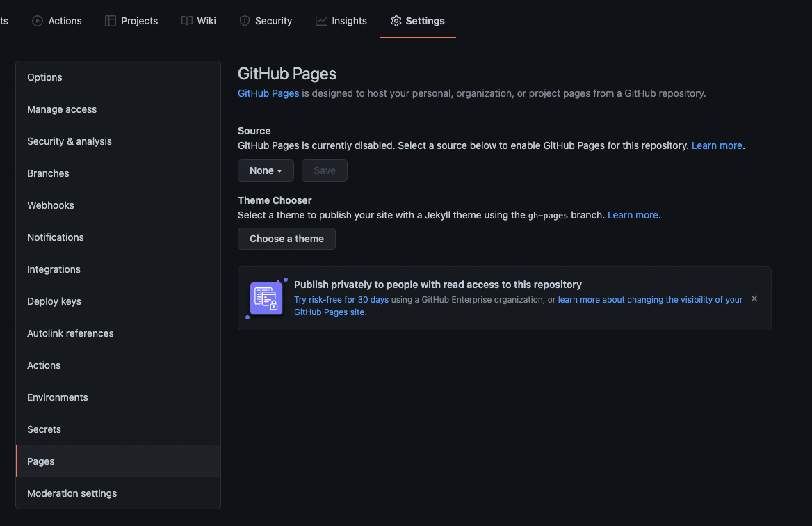Click the Insights graph icon

pos(320,20)
